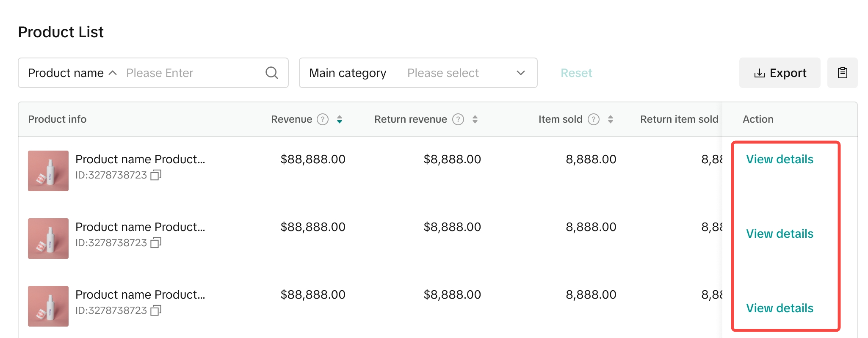Sort the table by Return revenue

[475, 119]
